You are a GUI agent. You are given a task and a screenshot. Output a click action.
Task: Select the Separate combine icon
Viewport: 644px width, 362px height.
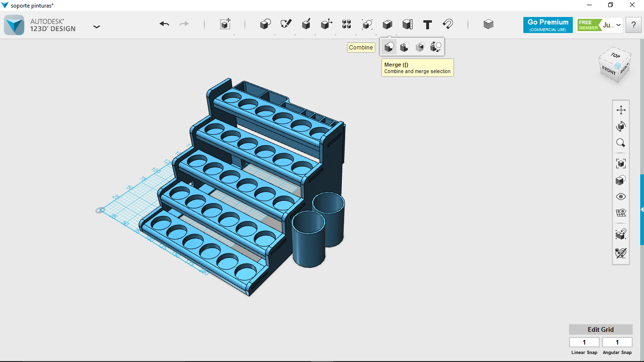pyautogui.click(x=436, y=47)
